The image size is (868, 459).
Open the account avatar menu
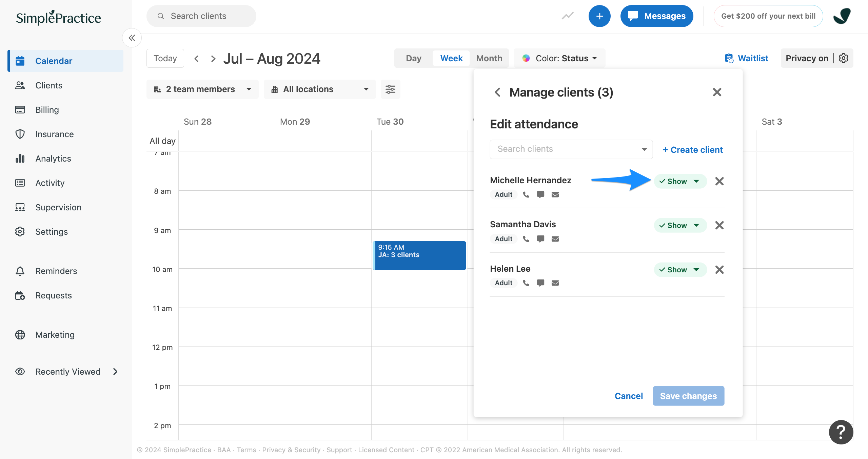click(842, 16)
